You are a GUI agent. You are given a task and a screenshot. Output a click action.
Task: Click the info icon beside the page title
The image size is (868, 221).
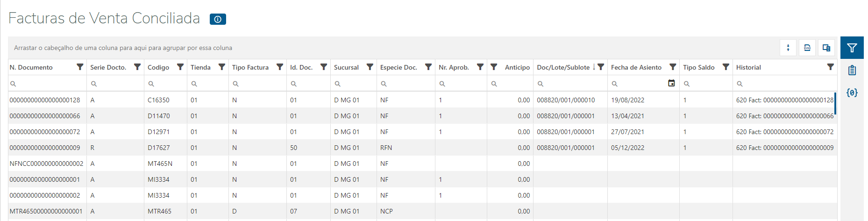pos(218,19)
